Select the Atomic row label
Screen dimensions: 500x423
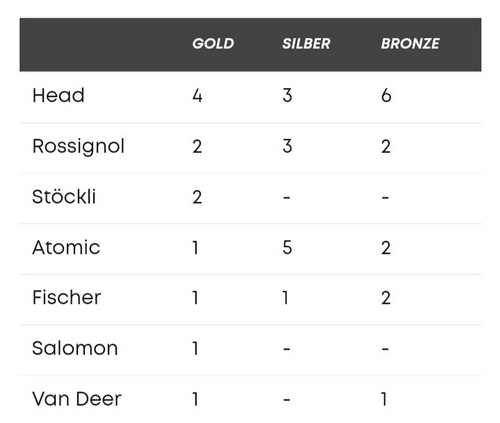pos(66,248)
